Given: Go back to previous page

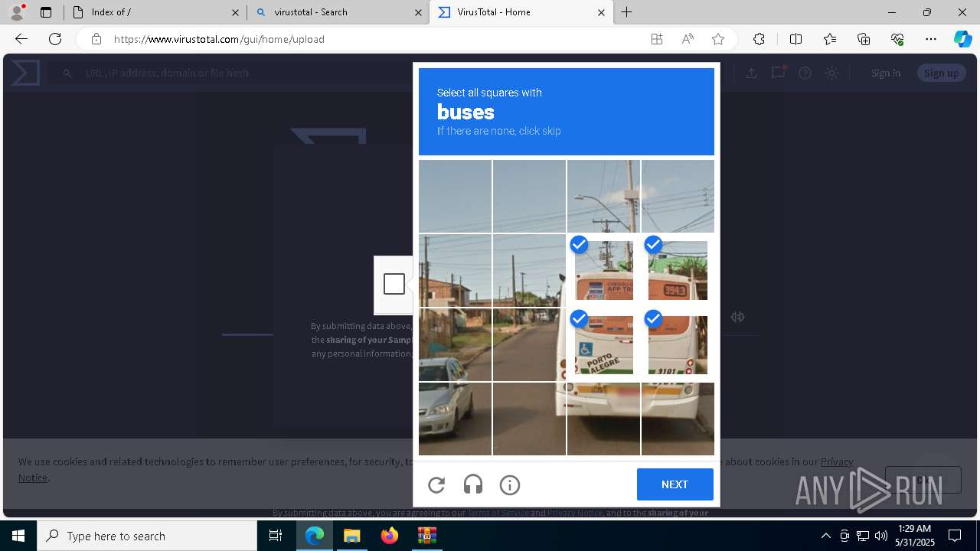Looking at the screenshot, I should [x=21, y=39].
